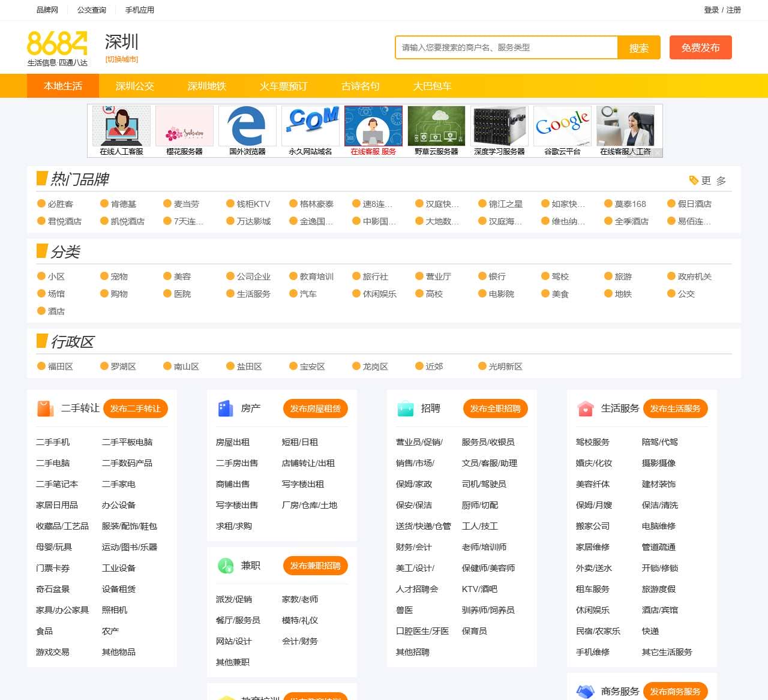The width and height of the screenshot is (768, 700).
Task: Select the 火车票预订 navigation tab
Action: coord(283,86)
